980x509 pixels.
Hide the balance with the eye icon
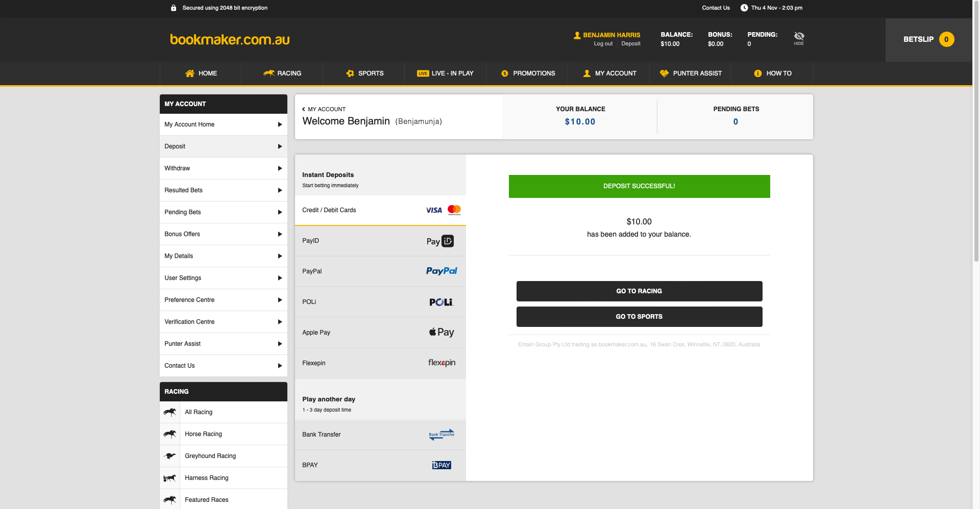(x=799, y=38)
